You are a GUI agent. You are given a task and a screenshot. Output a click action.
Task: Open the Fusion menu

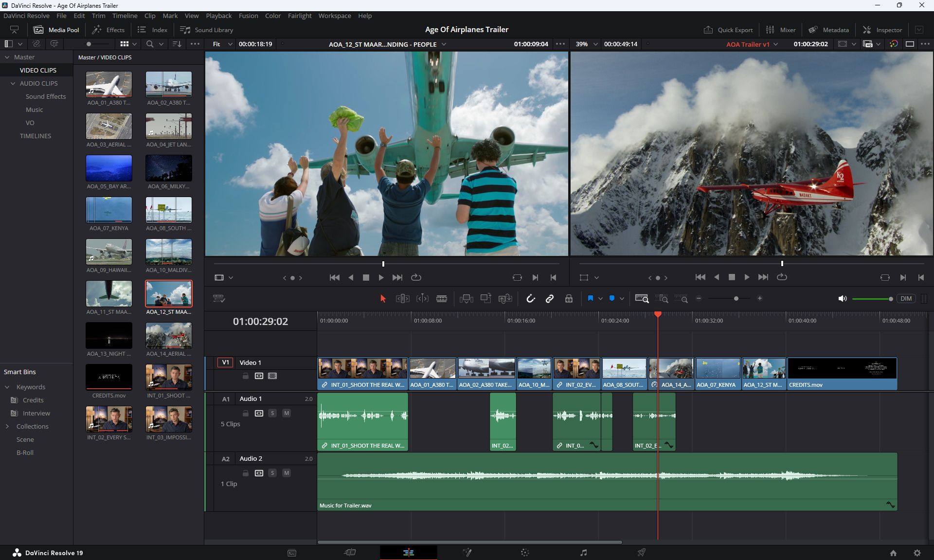point(248,16)
